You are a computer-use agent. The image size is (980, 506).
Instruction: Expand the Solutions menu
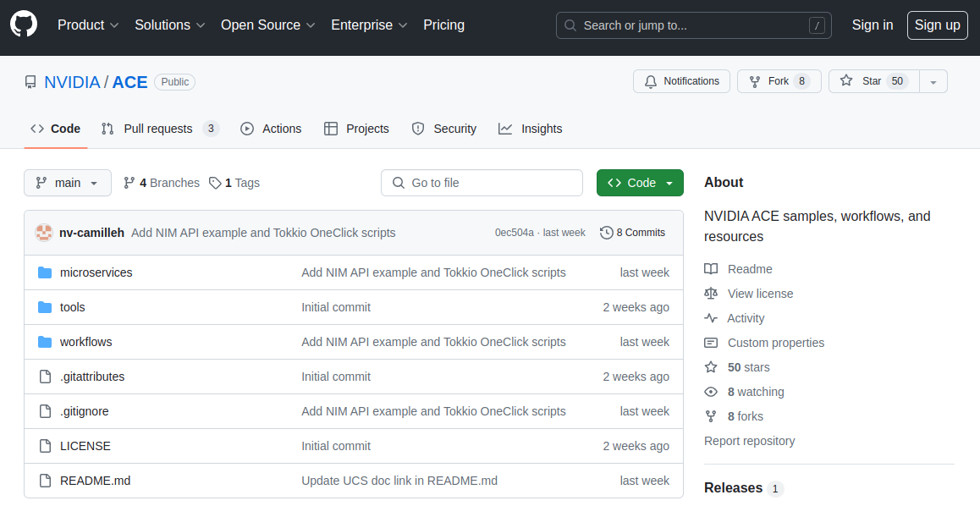pos(170,25)
